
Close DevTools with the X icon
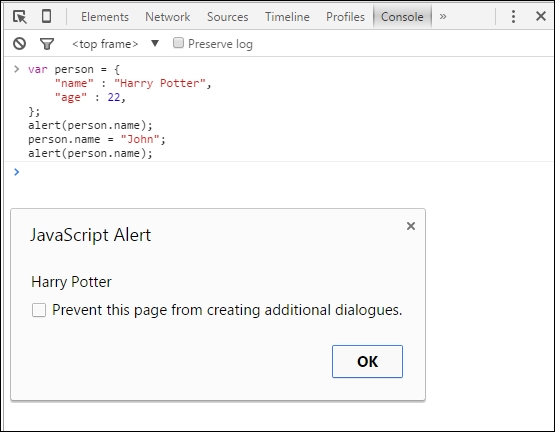[540, 16]
